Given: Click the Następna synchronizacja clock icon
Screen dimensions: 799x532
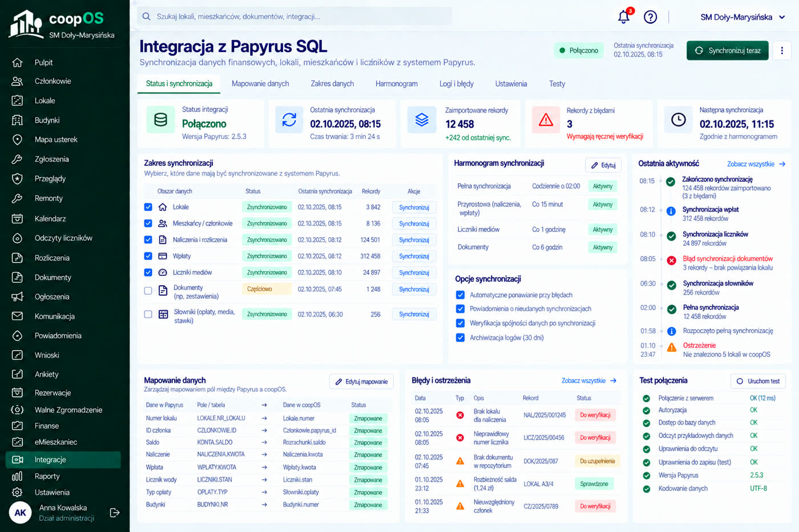Looking at the screenshot, I should coord(679,120).
